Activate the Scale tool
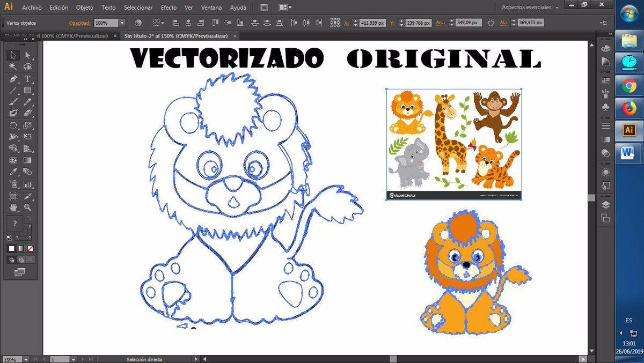Screen dimensions: 644x363 click(27, 125)
